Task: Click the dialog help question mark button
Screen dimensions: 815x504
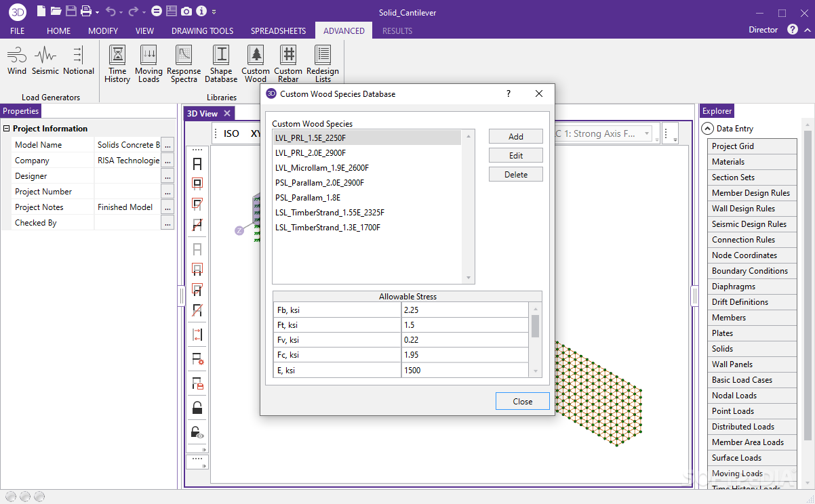Action: pos(509,93)
